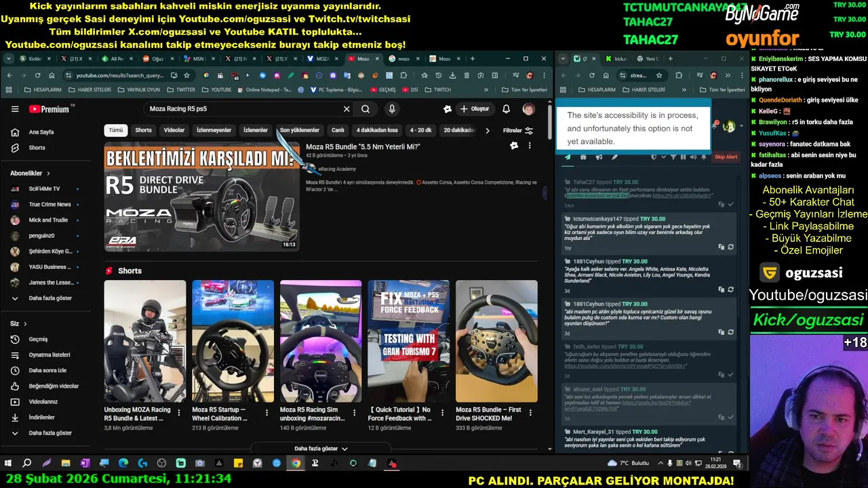Open the FIX MOZA + PS5 Force Feedback short
868x488 pixels.
tap(408, 341)
